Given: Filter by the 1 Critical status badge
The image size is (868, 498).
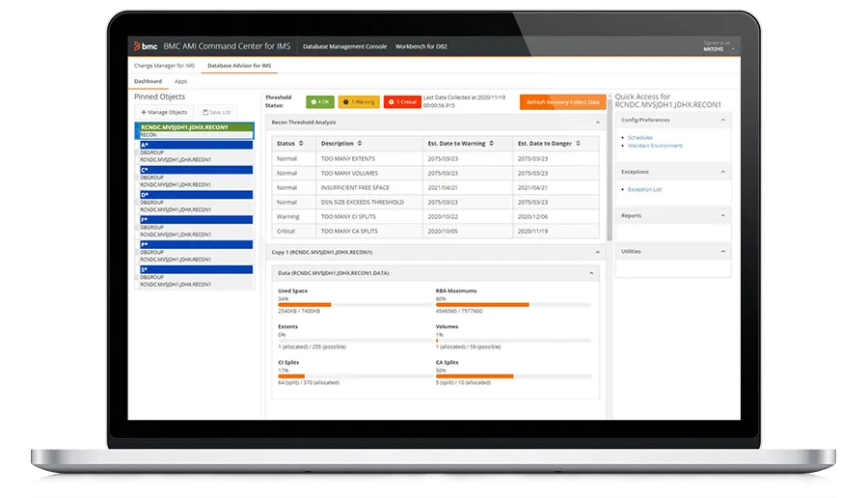Looking at the screenshot, I should click(x=402, y=102).
